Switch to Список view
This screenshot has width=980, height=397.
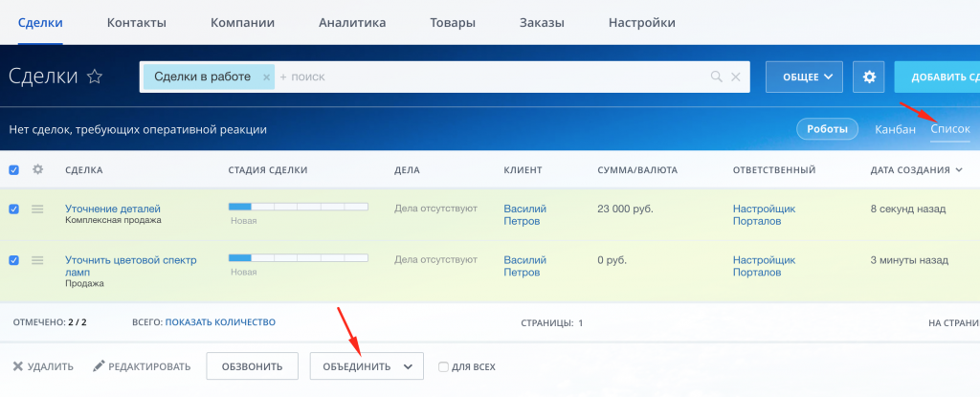pyautogui.click(x=950, y=129)
